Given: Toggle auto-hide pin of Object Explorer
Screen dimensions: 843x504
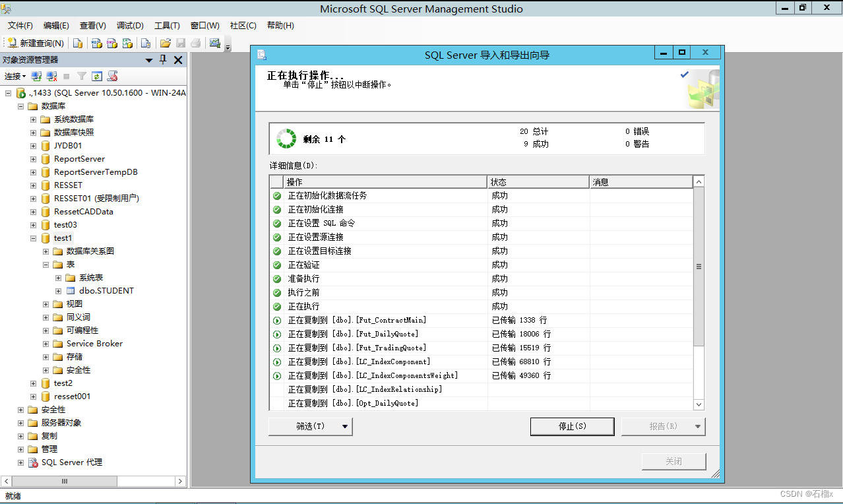Looking at the screenshot, I should coord(163,60).
